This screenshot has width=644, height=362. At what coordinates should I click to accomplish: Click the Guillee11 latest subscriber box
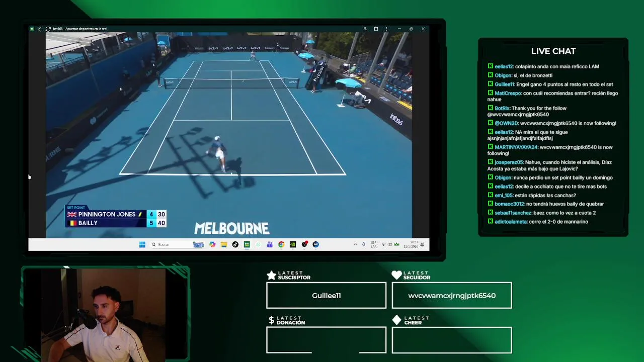pyautogui.click(x=327, y=295)
